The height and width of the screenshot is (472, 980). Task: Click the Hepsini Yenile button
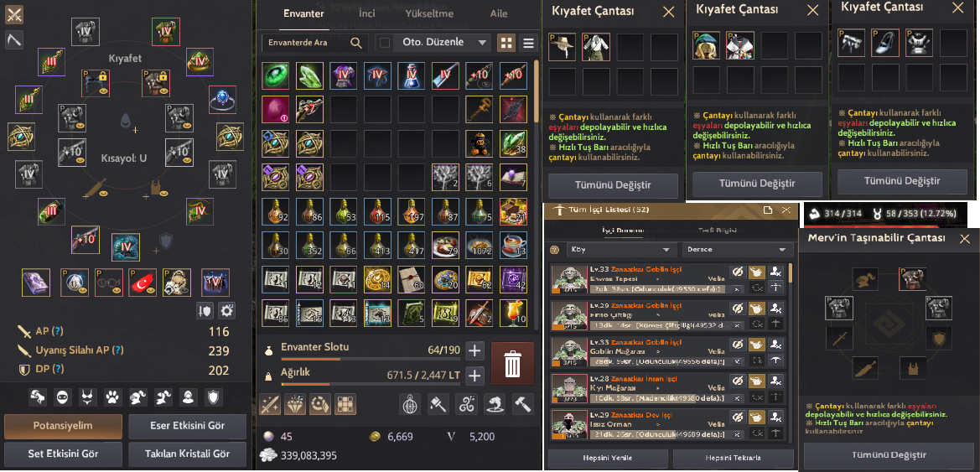[x=608, y=458]
